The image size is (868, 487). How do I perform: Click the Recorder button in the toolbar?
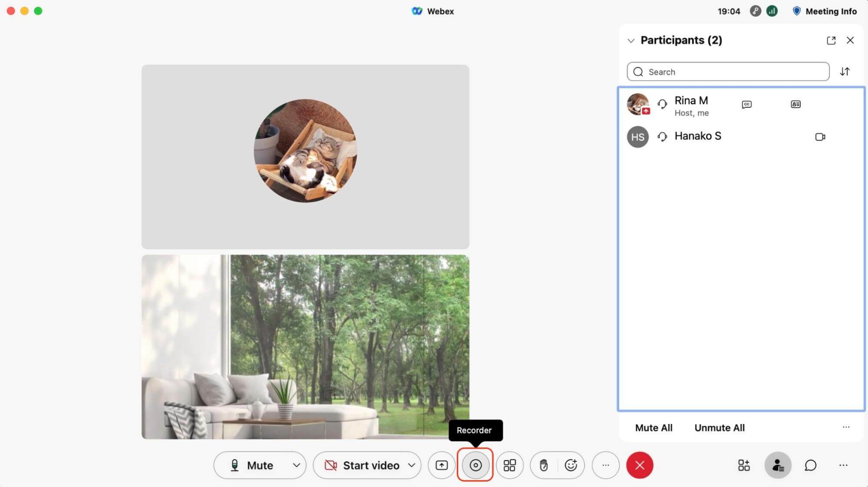475,465
